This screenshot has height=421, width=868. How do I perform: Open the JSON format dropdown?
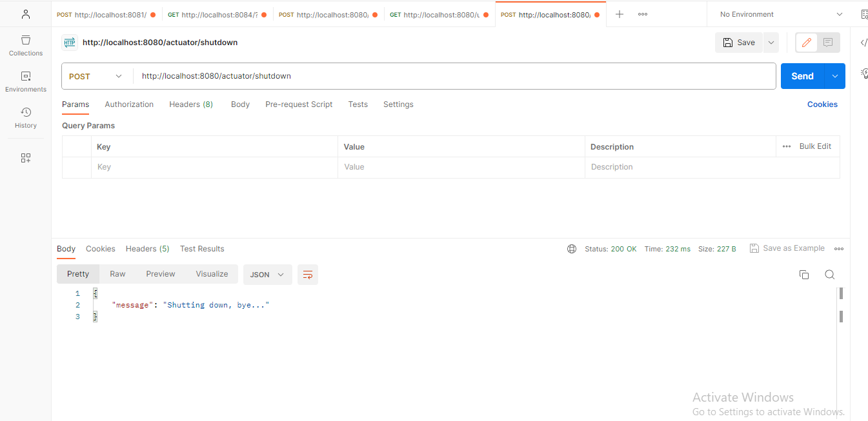(x=267, y=274)
